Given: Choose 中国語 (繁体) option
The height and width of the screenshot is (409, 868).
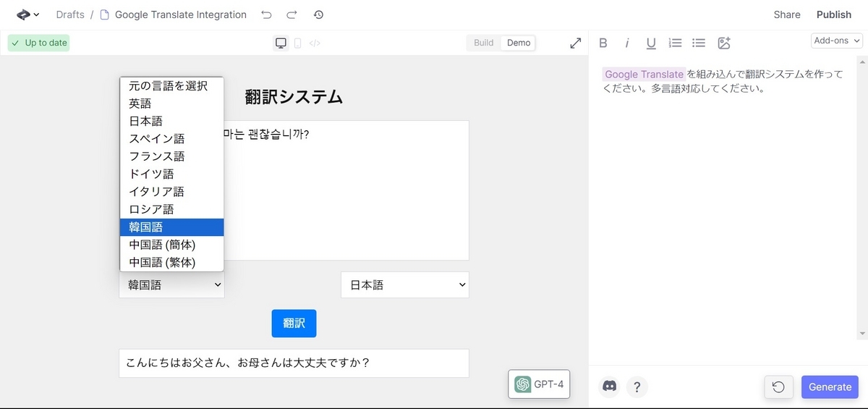Looking at the screenshot, I should [172, 262].
